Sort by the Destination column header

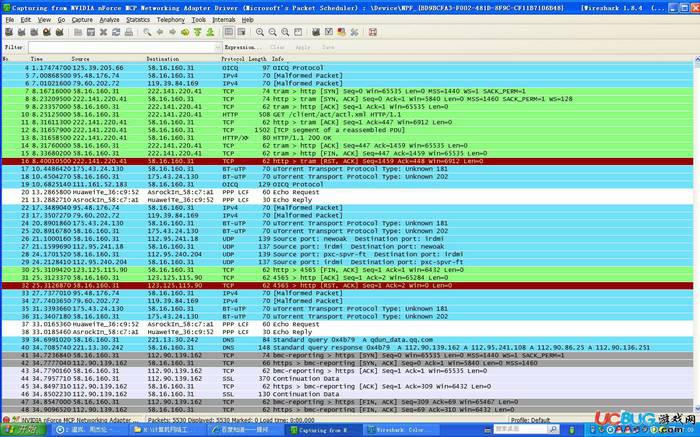(x=162, y=59)
